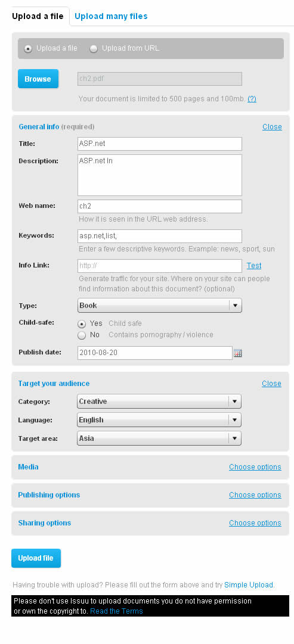Viewport: 294px width, 644px height.
Task: Open the Publish date calendar icon
Action: pyautogui.click(x=238, y=353)
